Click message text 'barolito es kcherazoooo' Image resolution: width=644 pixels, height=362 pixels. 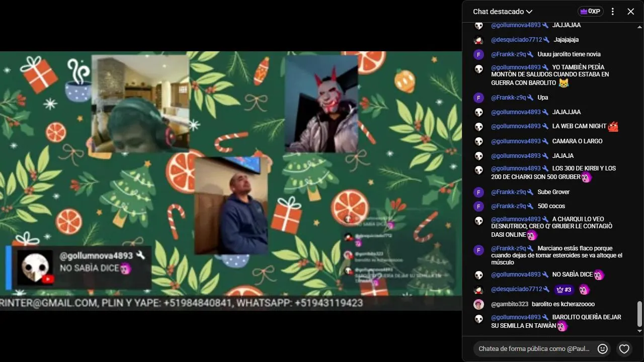(x=563, y=304)
